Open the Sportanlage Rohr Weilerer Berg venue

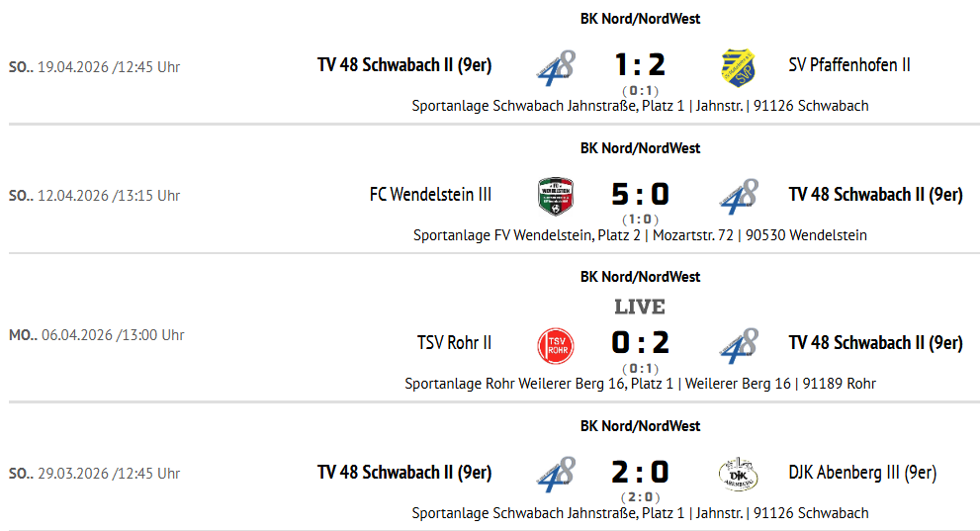(x=640, y=384)
